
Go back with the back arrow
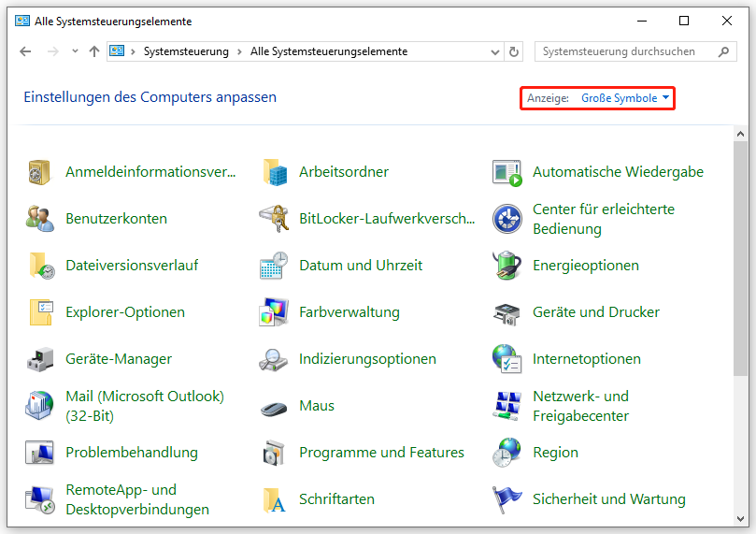(x=25, y=51)
